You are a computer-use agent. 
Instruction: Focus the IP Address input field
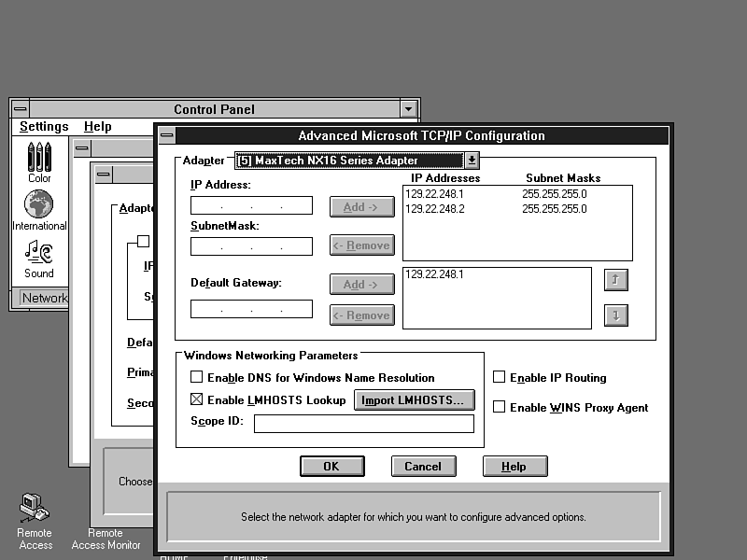point(251,205)
